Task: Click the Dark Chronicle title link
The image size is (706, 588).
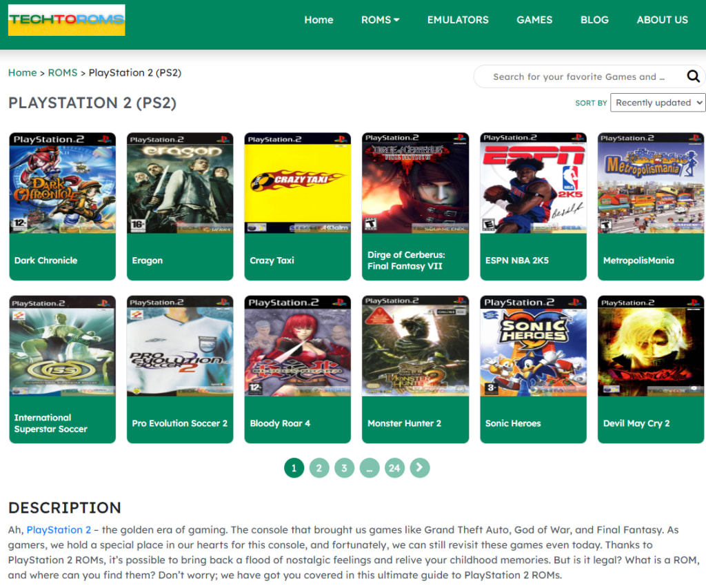Action: pyautogui.click(x=46, y=261)
